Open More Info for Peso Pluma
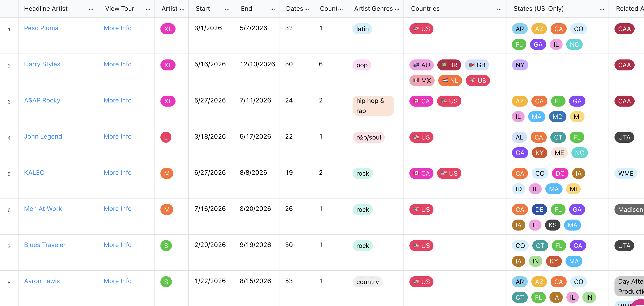Viewport: 644px width, 306px height. tap(117, 28)
